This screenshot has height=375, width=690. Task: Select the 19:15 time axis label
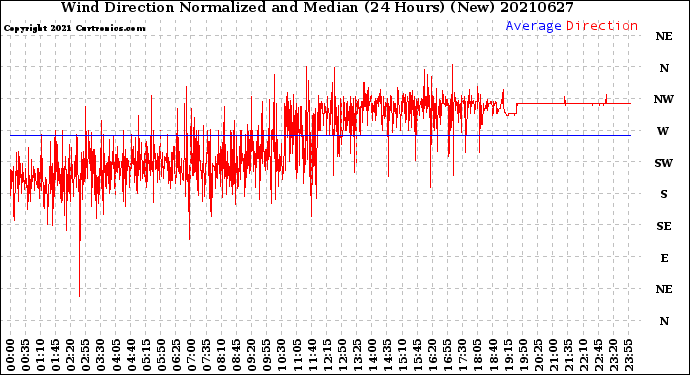coord(508,355)
